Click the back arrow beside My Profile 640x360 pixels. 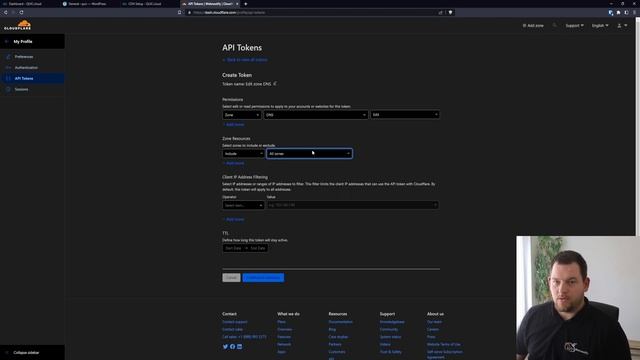pos(6,42)
